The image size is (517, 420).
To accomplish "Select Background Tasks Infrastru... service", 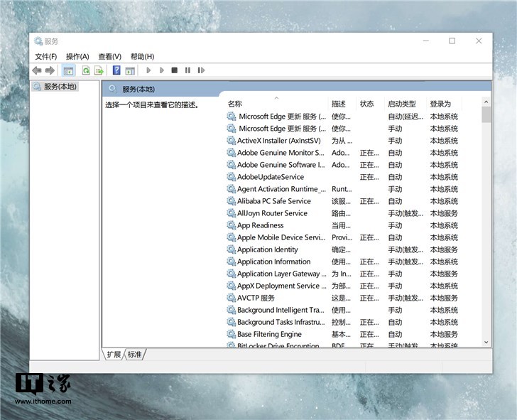I will [x=281, y=322].
